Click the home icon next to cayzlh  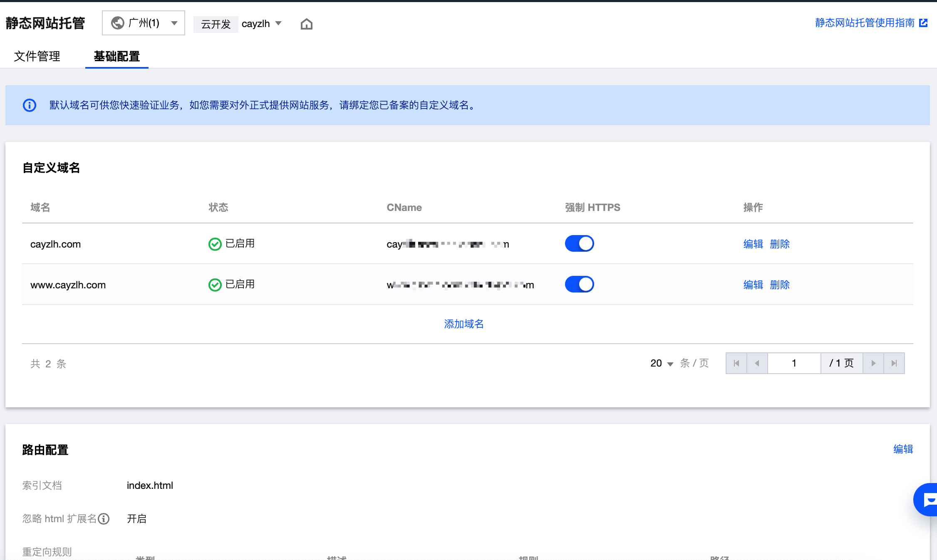tap(306, 24)
